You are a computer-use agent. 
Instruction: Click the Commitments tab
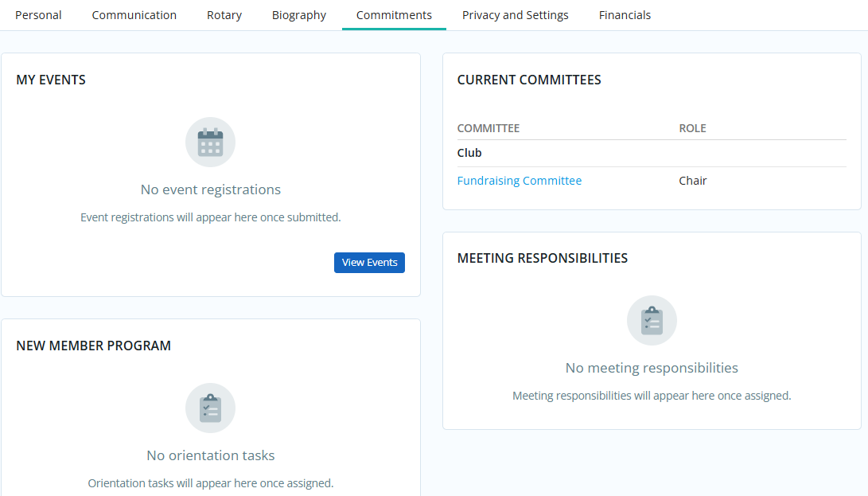pyautogui.click(x=394, y=15)
